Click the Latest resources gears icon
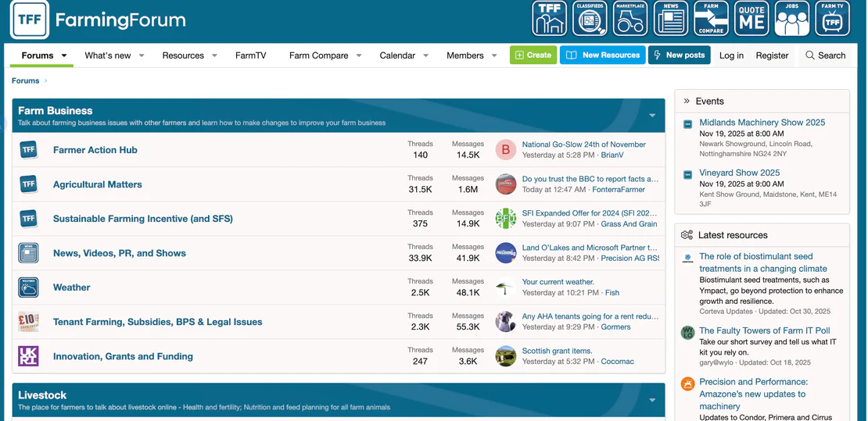Screen dimensions: 868x421 [687, 235]
